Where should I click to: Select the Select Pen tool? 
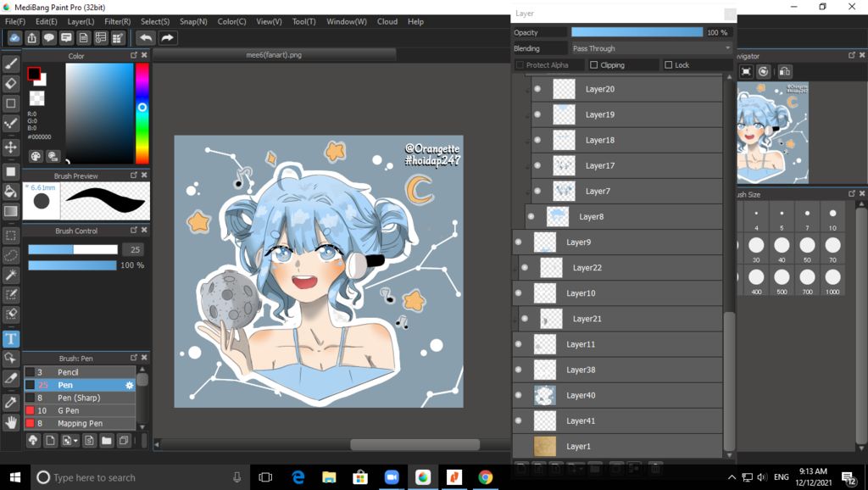point(10,294)
